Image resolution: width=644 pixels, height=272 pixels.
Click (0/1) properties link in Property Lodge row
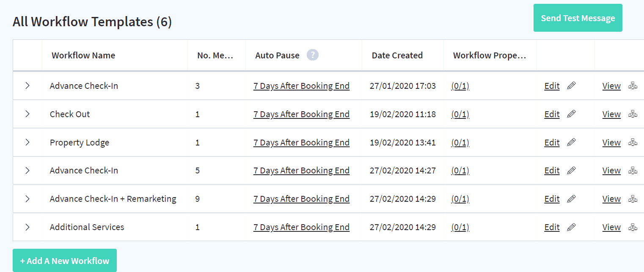coord(460,143)
